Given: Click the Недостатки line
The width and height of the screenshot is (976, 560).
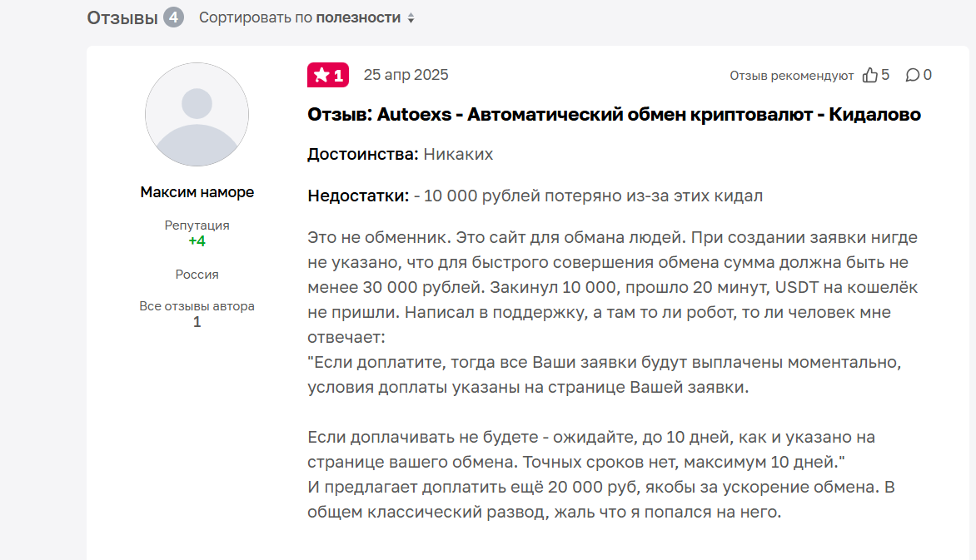Looking at the screenshot, I should (535, 196).
